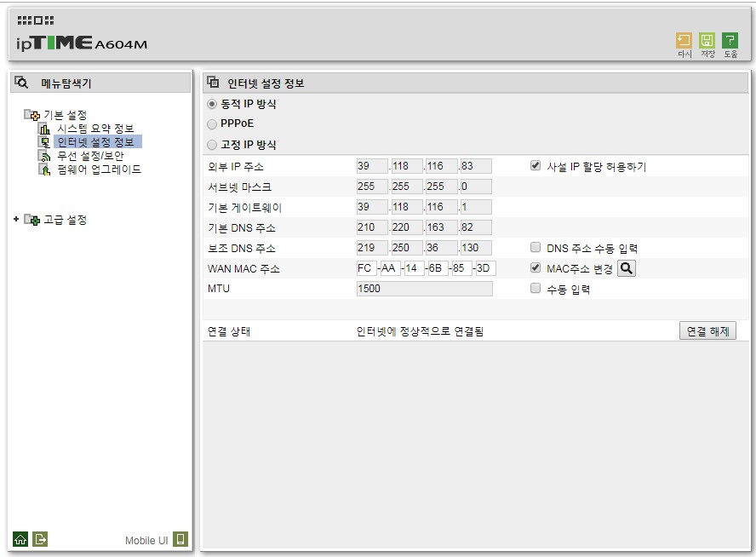
Task: Click the 무선 설정/보안 wireless icon
Action: (x=44, y=156)
